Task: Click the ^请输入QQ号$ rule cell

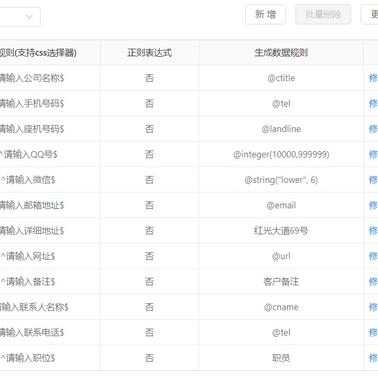Action: point(50,154)
